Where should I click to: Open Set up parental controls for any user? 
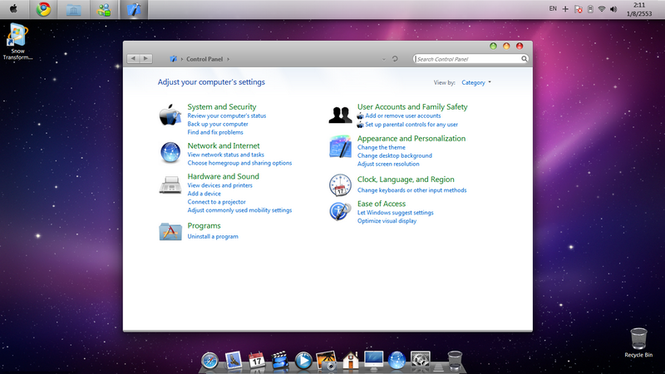click(411, 125)
